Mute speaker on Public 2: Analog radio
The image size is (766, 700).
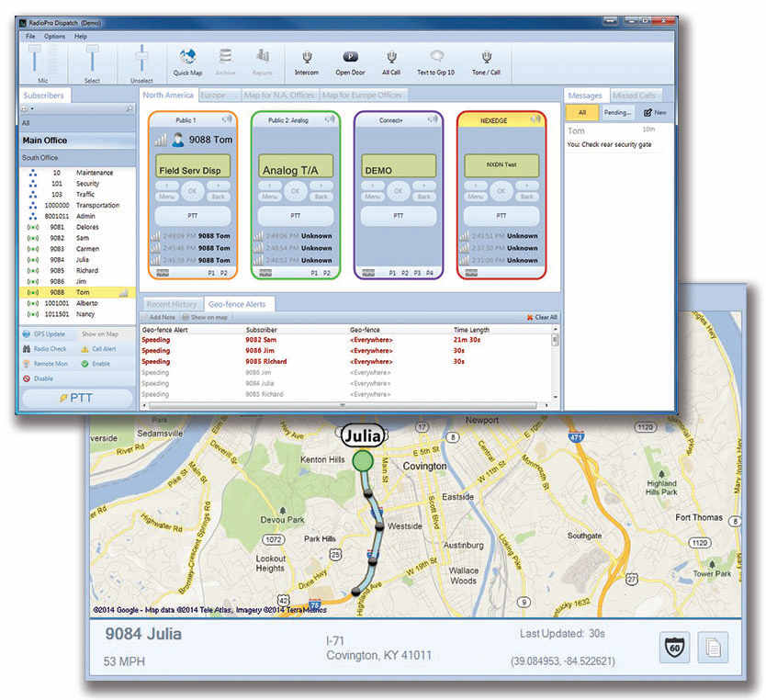[331, 119]
